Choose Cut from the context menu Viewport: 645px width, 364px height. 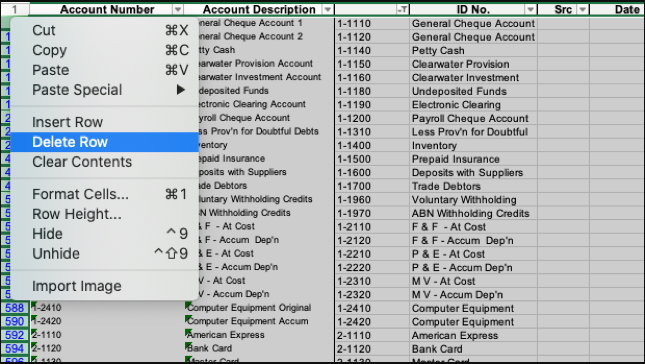tap(104, 30)
